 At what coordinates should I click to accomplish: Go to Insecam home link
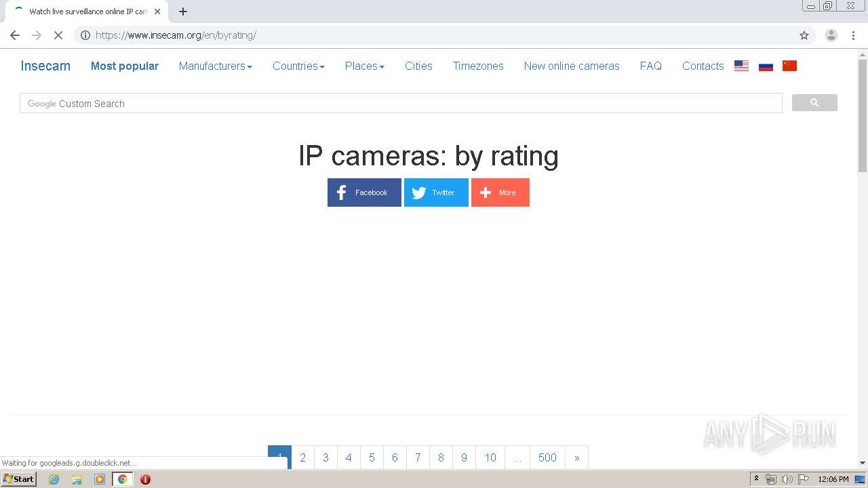(45, 66)
